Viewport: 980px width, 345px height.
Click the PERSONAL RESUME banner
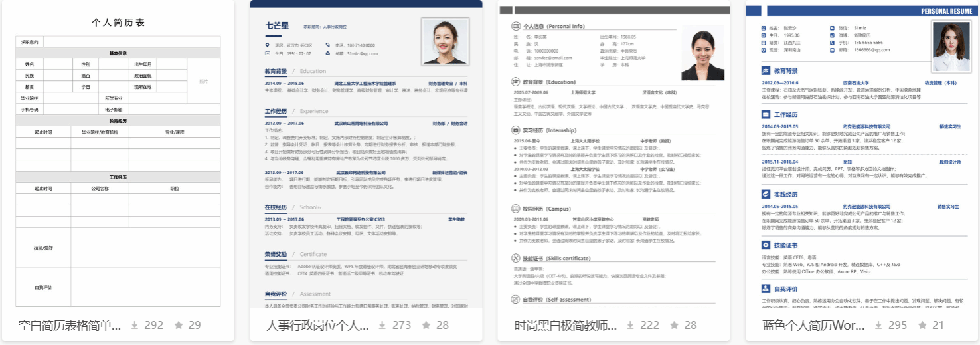click(x=945, y=11)
